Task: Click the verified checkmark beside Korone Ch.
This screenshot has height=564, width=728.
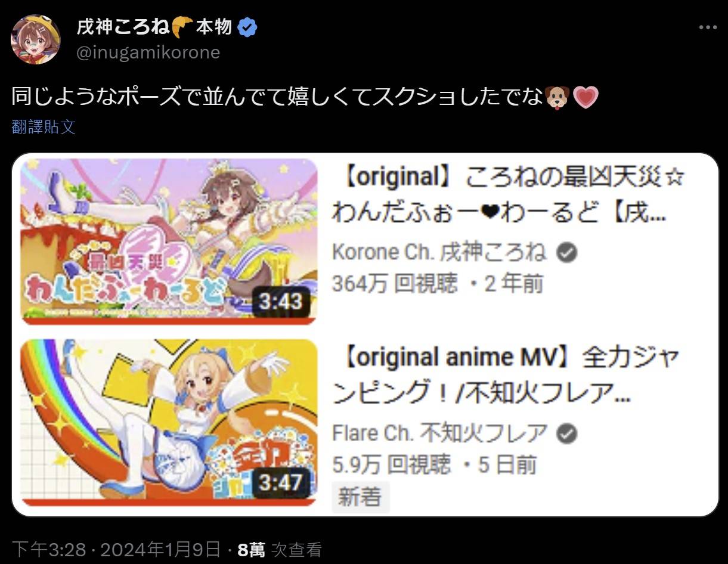Action: [x=566, y=253]
